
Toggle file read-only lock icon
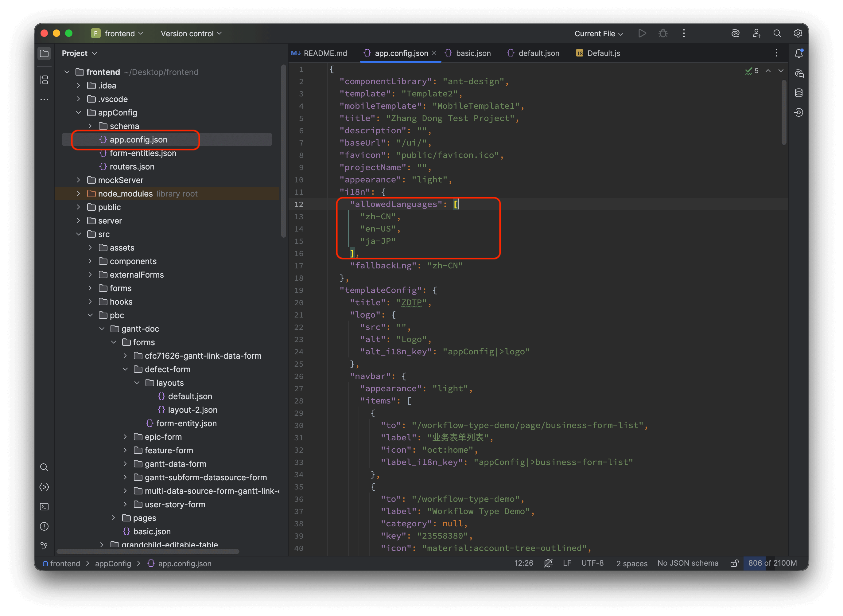pyautogui.click(x=734, y=563)
